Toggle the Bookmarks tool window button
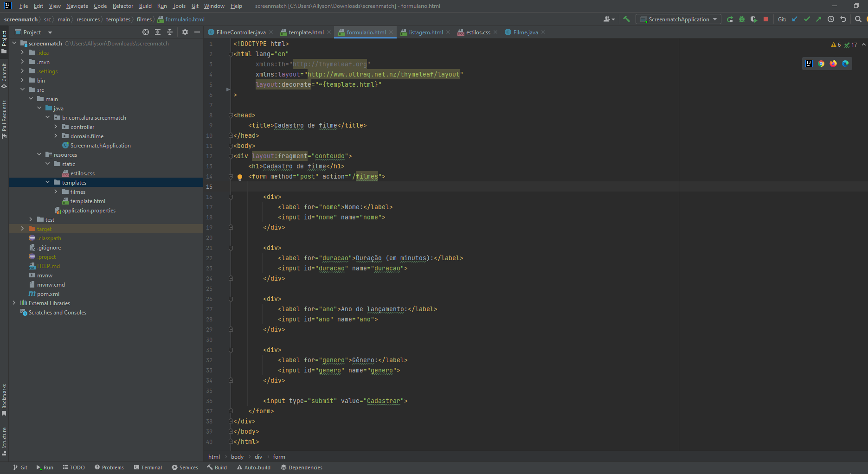 click(x=4, y=400)
